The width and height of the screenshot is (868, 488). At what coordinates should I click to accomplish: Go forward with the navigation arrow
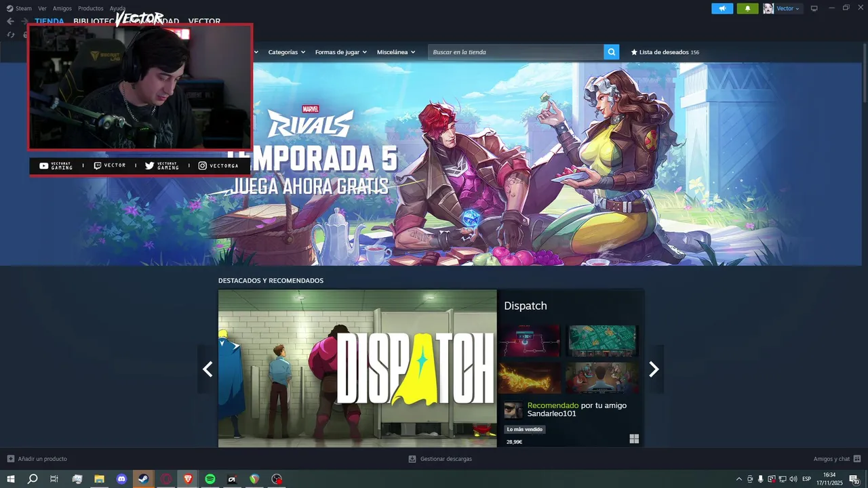coord(24,21)
